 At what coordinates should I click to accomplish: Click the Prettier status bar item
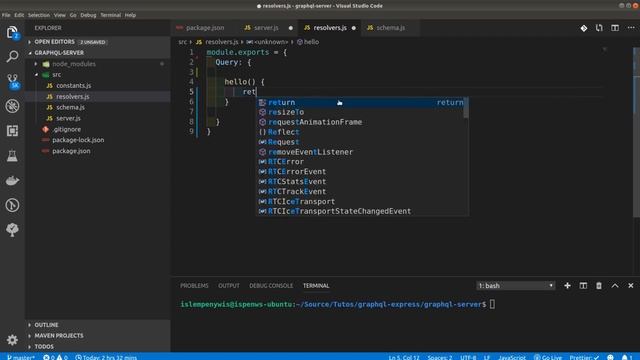pyautogui.click(x=584, y=357)
